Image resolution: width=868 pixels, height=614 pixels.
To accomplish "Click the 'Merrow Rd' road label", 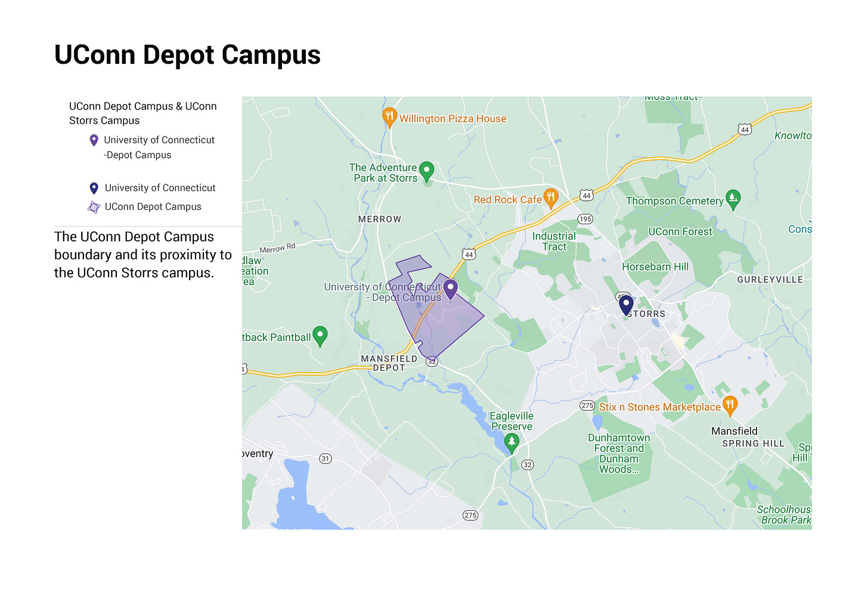I will coord(278,248).
